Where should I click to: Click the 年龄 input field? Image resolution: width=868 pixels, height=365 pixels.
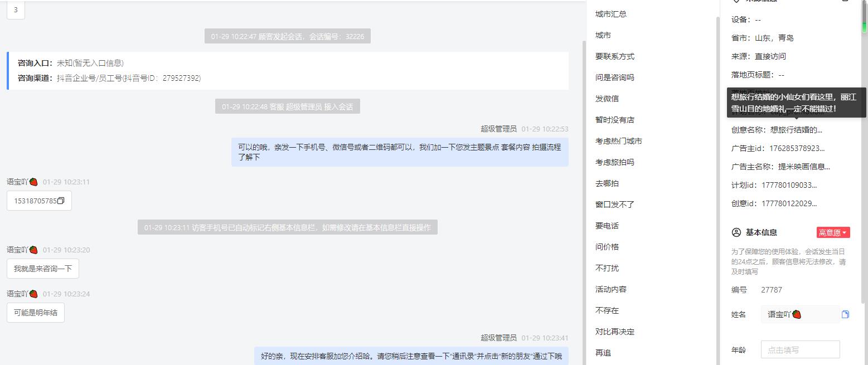pyautogui.click(x=800, y=349)
